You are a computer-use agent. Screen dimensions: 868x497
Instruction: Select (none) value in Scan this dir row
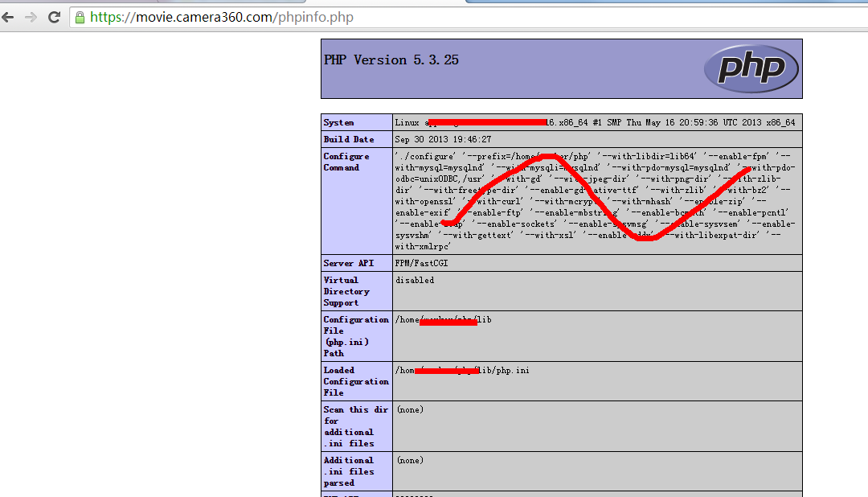tap(410, 409)
